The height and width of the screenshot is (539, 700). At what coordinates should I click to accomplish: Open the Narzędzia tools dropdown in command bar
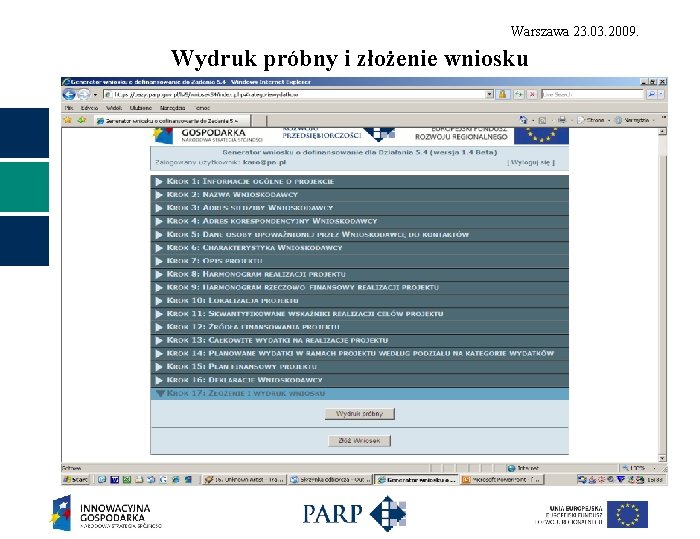(634, 120)
